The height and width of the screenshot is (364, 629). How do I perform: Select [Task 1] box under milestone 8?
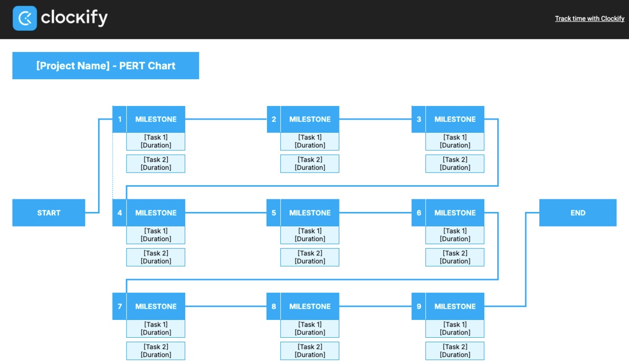click(x=310, y=328)
